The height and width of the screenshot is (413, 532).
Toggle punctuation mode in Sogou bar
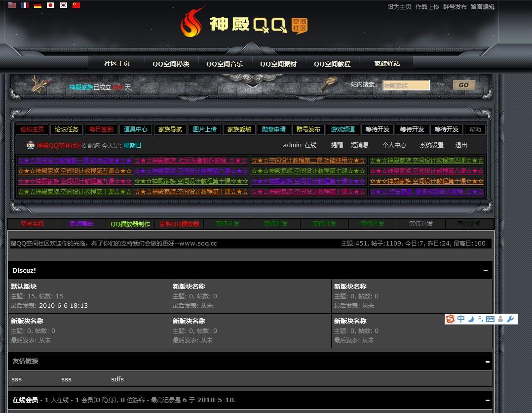tap(480, 319)
